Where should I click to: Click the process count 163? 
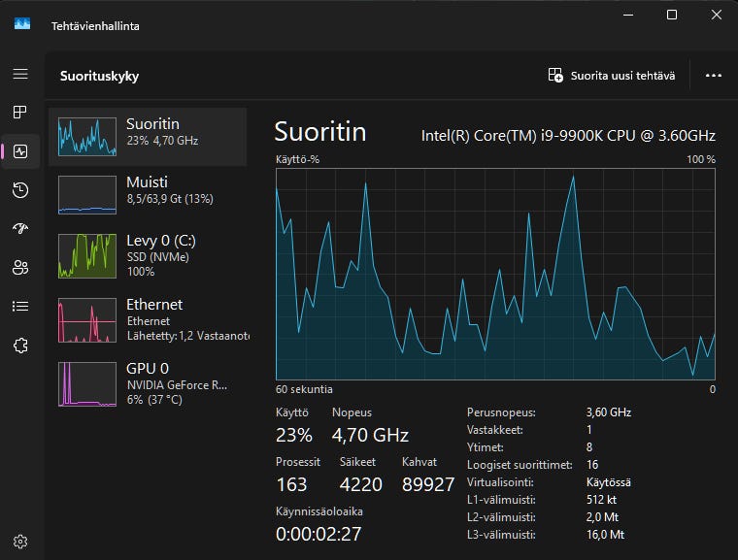click(x=291, y=484)
